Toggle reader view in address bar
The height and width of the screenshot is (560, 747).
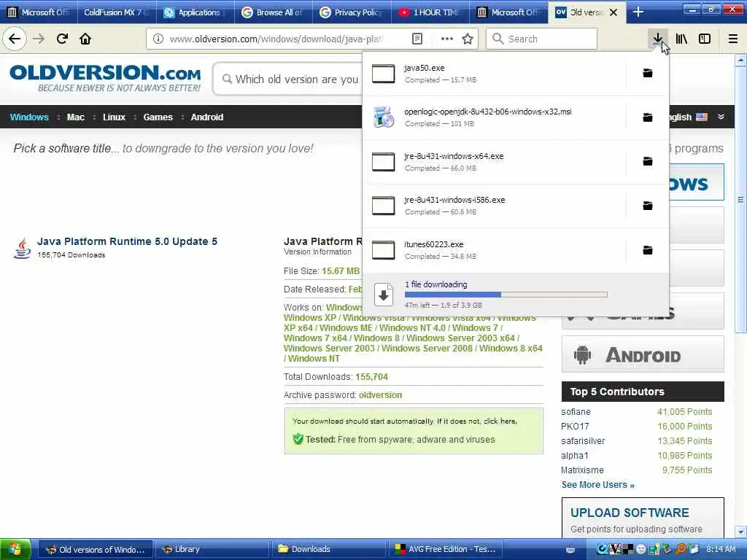[417, 39]
